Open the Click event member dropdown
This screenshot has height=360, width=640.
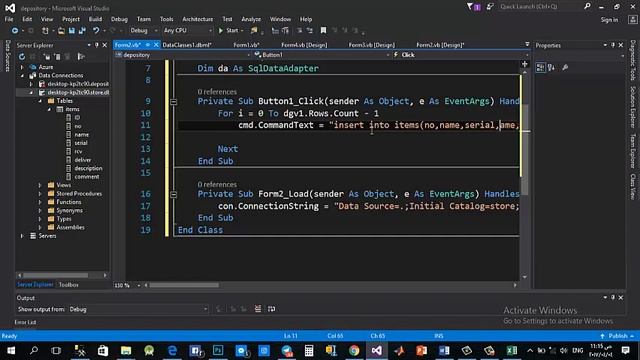point(460,55)
